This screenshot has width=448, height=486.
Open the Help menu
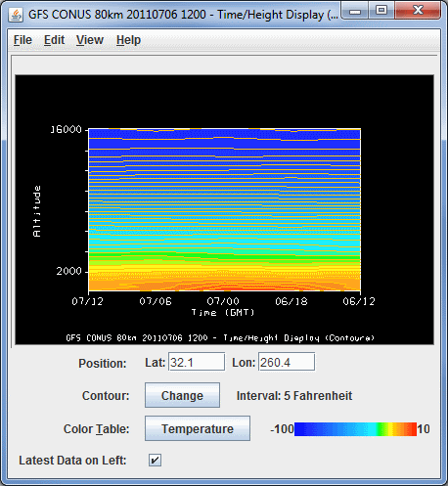(x=128, y=40)
